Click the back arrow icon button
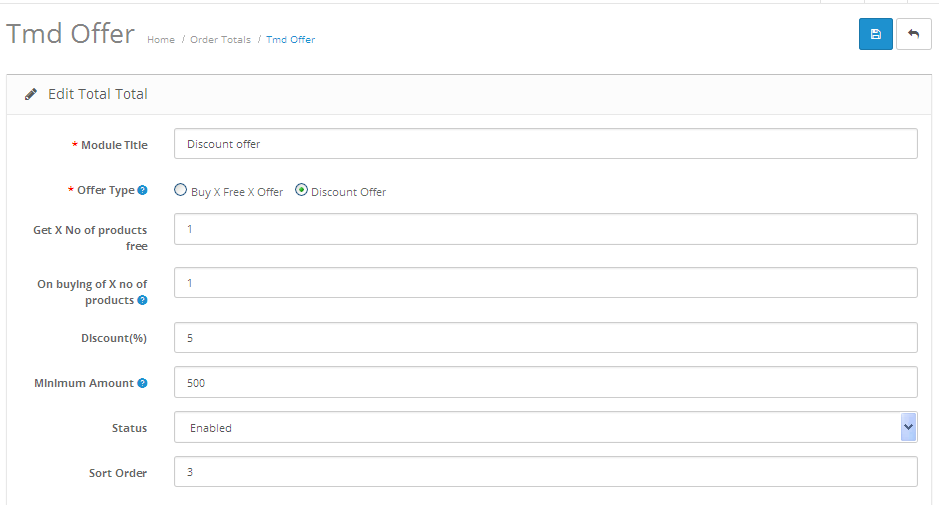939x505 pixels. [x=913, y=34]
